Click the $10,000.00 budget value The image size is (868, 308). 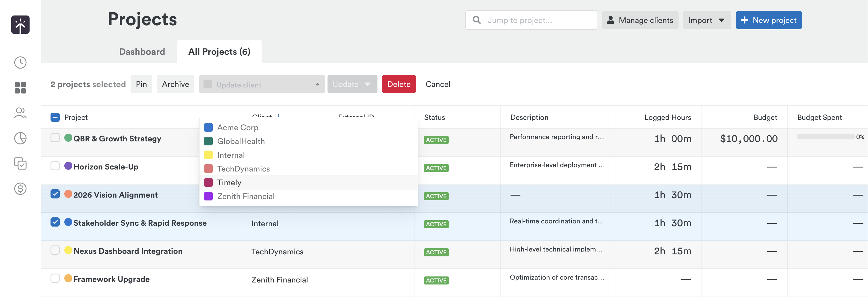[749, 139]
